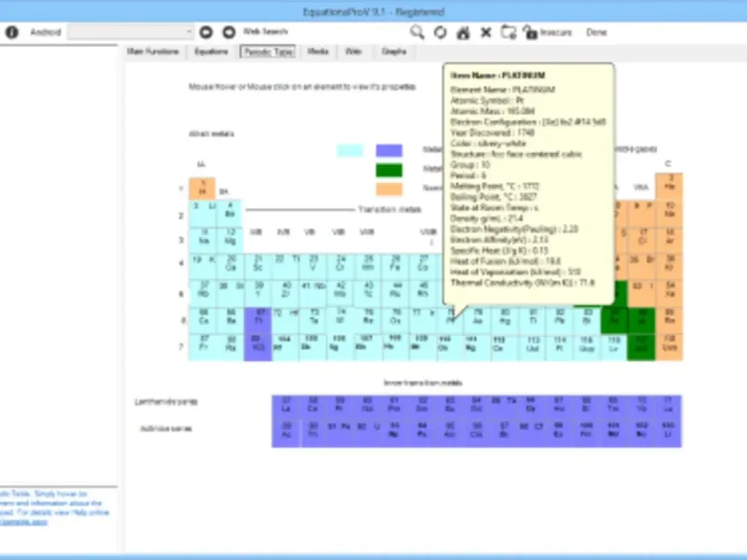The image size is (747, 560).
Task: Select the Zirconium (Zr) element cell
Action: tap(286, 293)
